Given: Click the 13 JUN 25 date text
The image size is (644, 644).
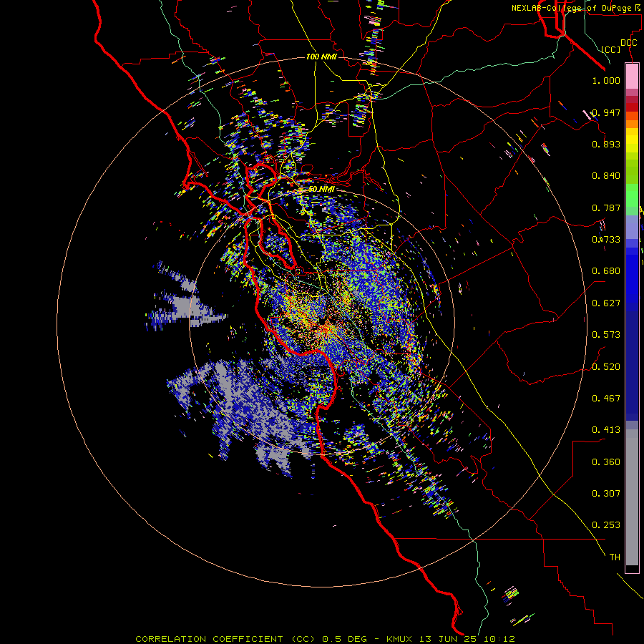Looking at the screenshot, I should (x=447, y=639).
